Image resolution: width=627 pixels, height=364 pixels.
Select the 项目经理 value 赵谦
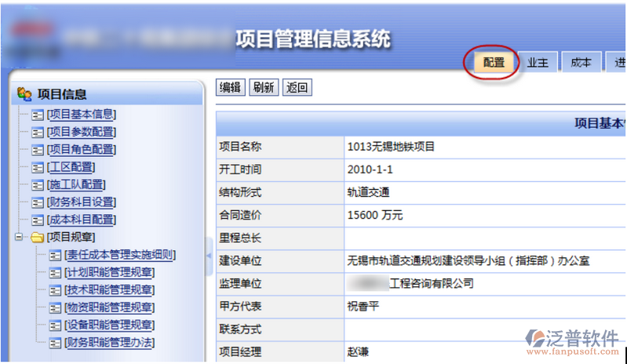[x=358, y=352]
